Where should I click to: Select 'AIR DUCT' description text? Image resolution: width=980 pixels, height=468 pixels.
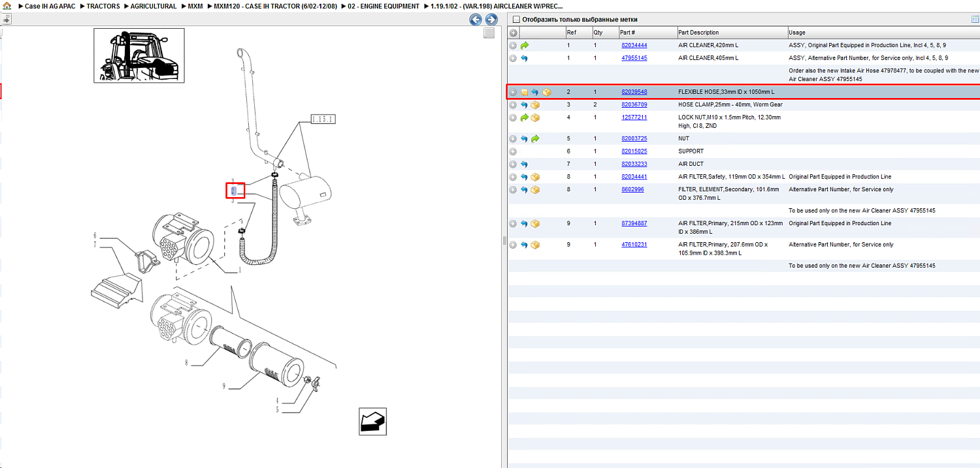[x=691, y=164]
